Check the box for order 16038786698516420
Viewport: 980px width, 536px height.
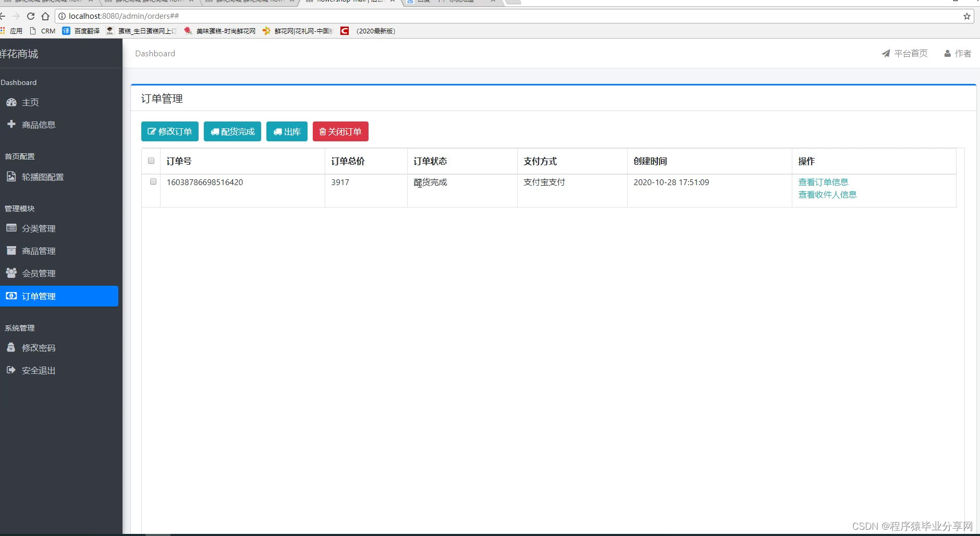click(x=153, y=181)
